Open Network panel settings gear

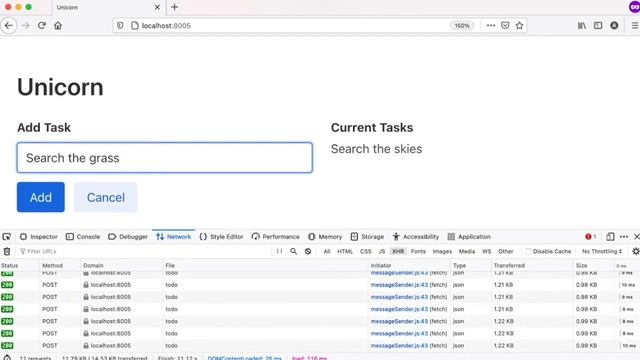pyautogui.click(x=636, y=251)
